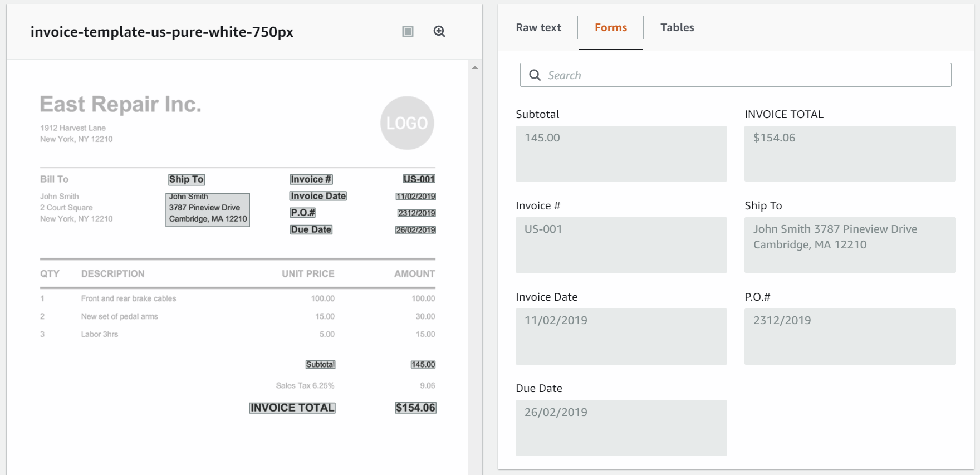Click into the Search input field
The image size is (980, 475).
[x=736, y=75]
